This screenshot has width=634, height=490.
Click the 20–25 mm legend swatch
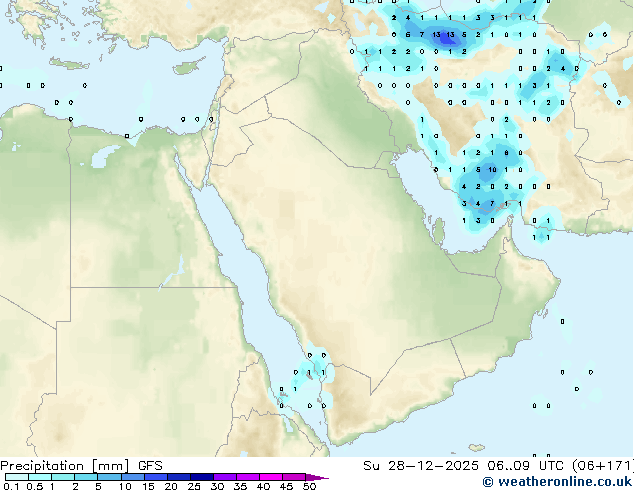tap(179, 477)
